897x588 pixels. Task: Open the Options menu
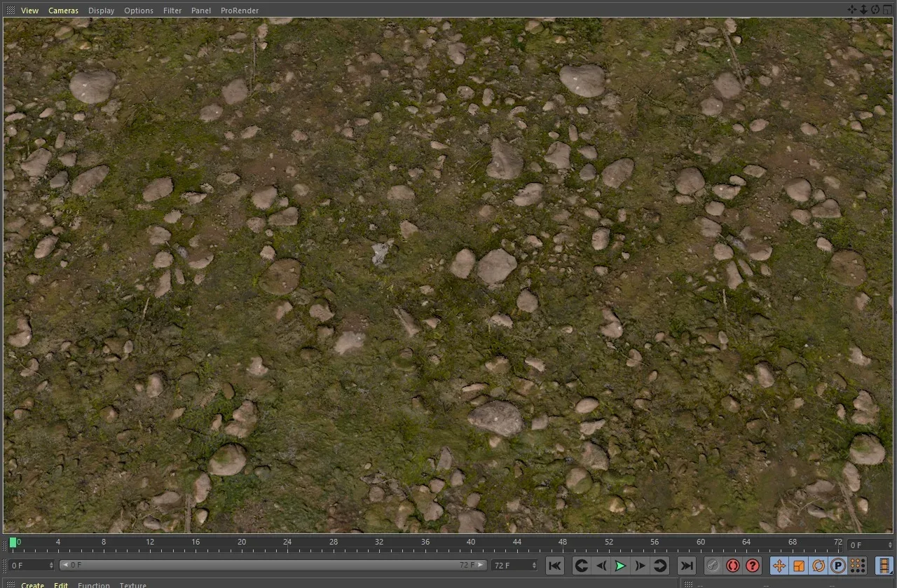pyautogui.click(x=139, y=11)
